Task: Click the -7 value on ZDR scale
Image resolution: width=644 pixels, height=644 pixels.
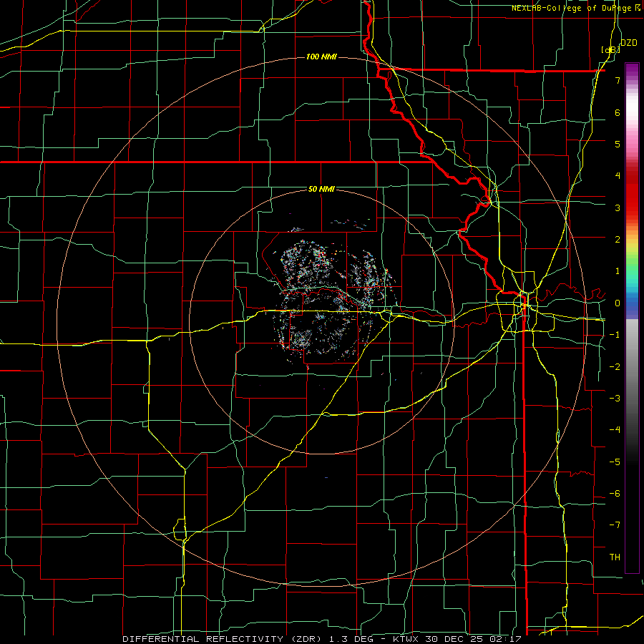Action: pos(615,525)
